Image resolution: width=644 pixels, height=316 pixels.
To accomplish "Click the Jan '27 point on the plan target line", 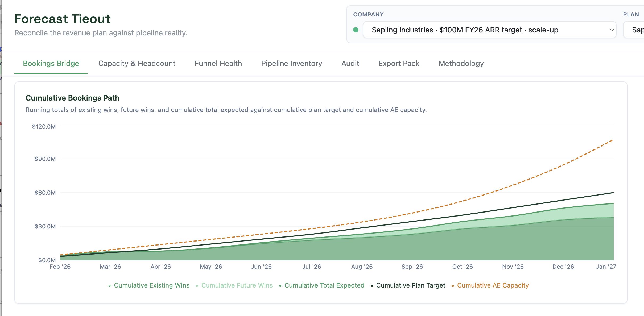I will (x=613, y=193).
